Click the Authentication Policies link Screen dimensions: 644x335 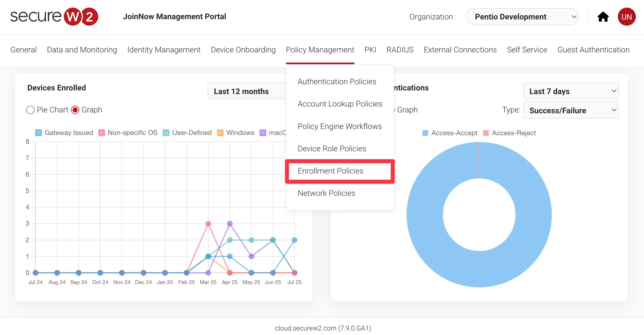pyautogui.click(x=337, y=82)
